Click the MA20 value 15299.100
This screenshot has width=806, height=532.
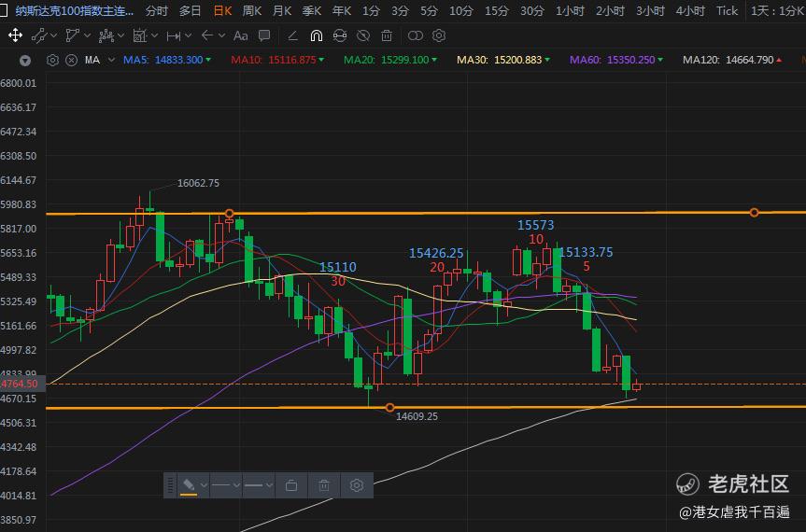coord(405,60)
